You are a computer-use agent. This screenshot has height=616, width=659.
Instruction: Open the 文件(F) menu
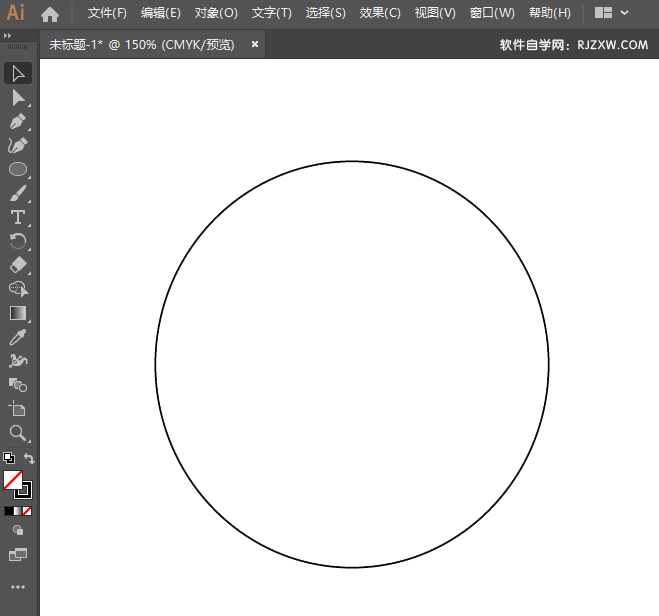click(107, 13)
